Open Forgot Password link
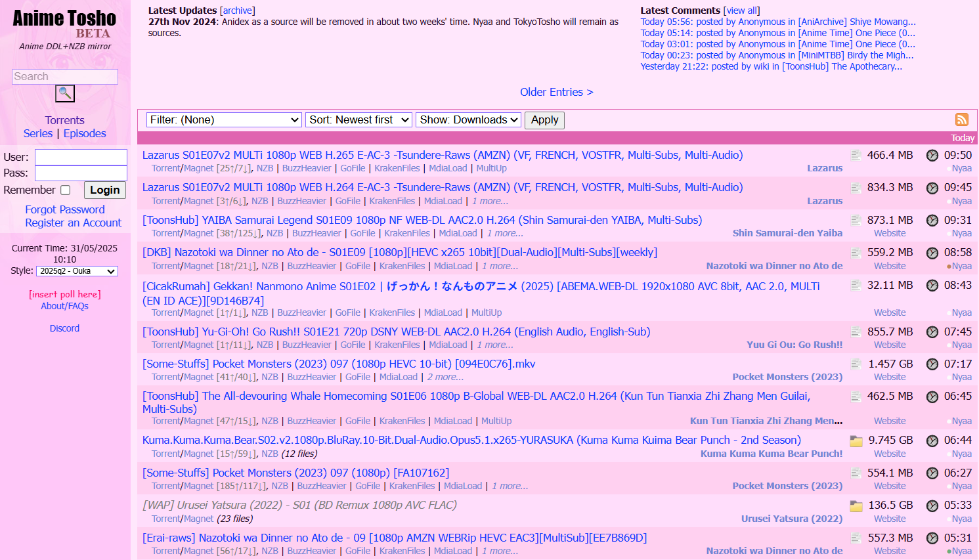Screen dimensions: 979x560 [x=65, y=209]
